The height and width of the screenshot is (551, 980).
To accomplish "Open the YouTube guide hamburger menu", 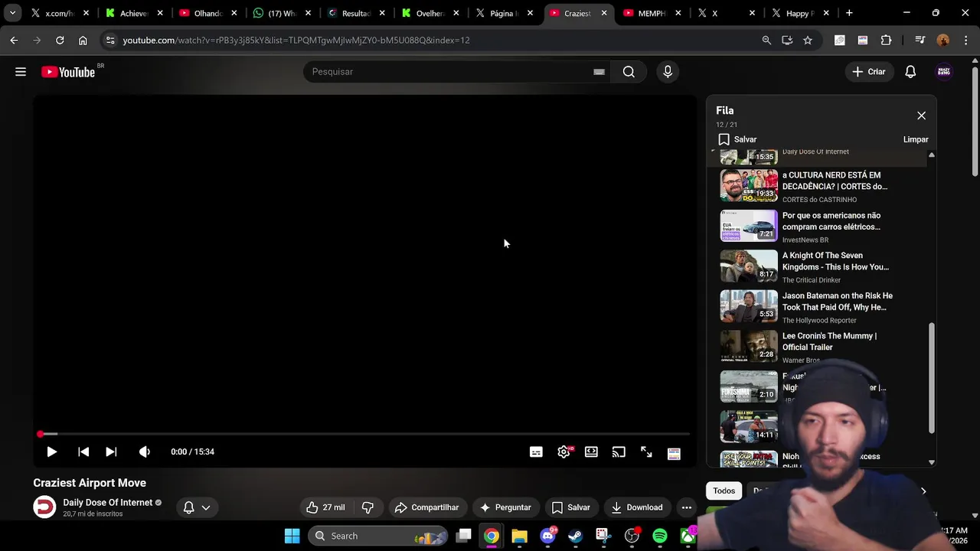I will pyautogui.click(x=21, y=72).
